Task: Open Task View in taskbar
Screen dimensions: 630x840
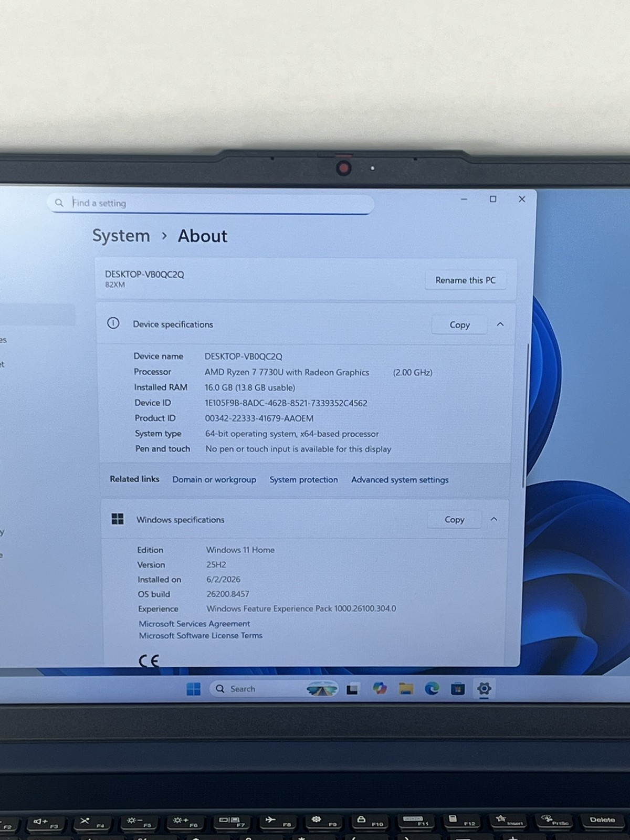Action: pyautogui.click(x=352, y=689)
